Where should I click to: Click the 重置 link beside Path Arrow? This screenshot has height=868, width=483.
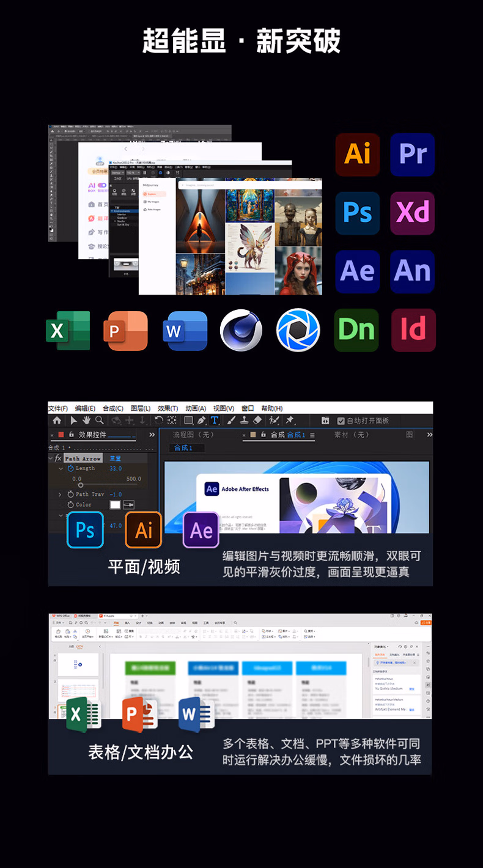(x=115, y=458)
